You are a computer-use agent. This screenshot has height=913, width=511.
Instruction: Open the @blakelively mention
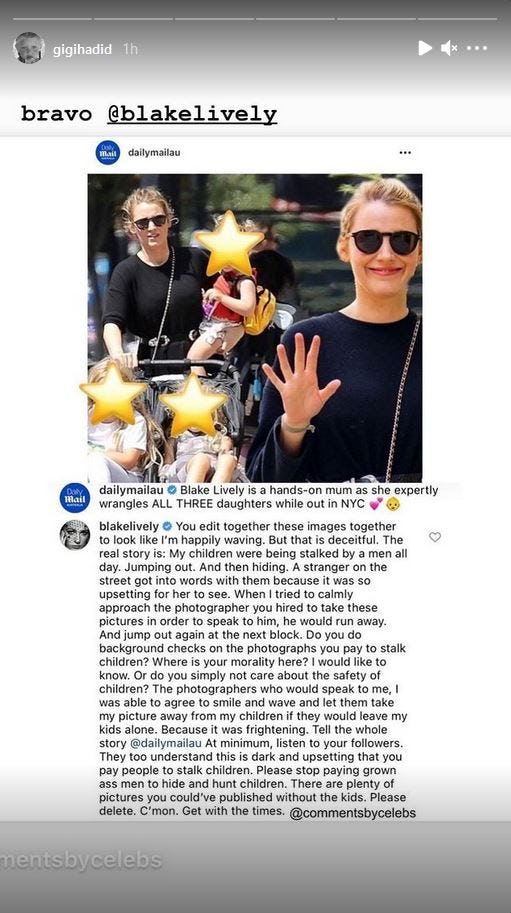[x=192, y=114]
